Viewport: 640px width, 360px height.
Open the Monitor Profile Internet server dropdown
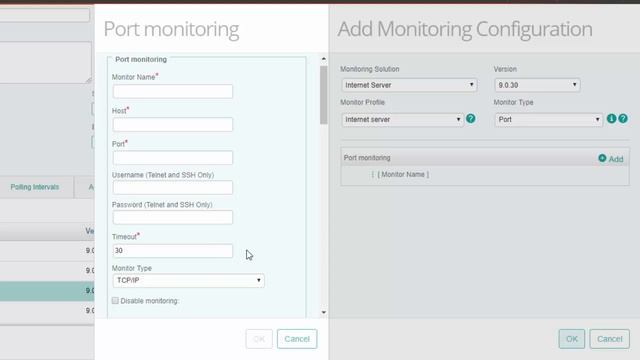point(402,120)
